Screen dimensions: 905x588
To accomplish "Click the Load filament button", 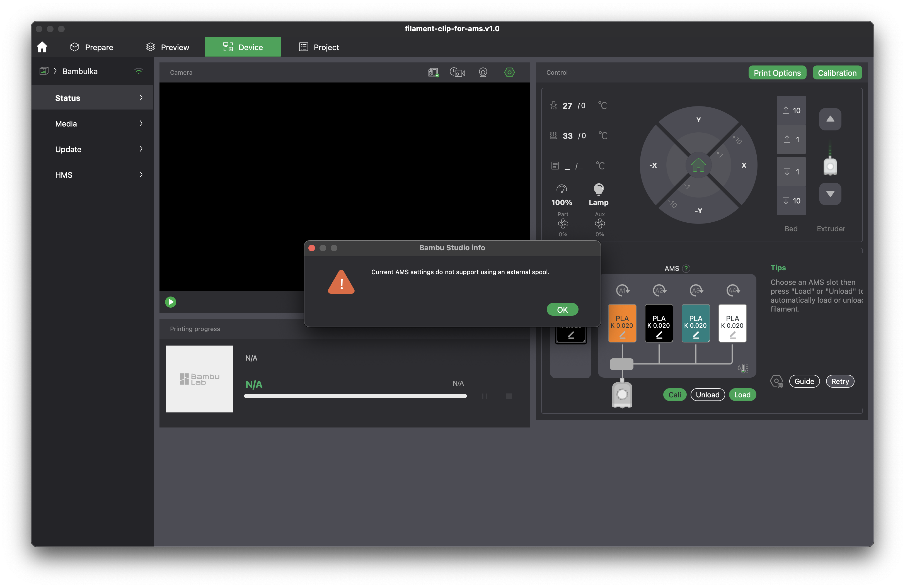I will (742, 395).
